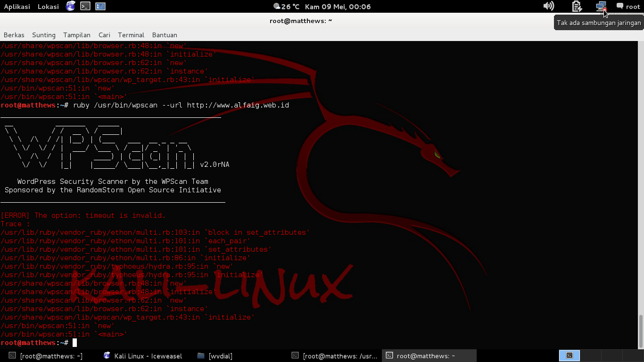The height and width of the screenshot is (362, 644).
Task: Click the typed command ruby /usr/bin/wpscan --url
Action: (x=128, y=105)
